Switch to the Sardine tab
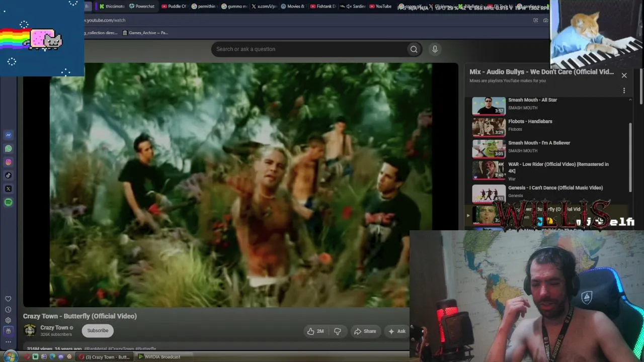 (x=353, y=7)
